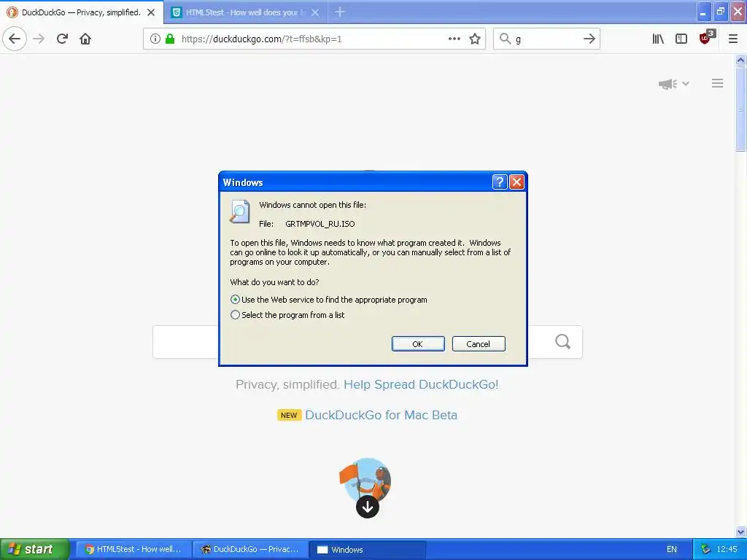This screenshot has width=747, height=560.
Task: Go back using the browser back arrow
Action: [15, 39]
